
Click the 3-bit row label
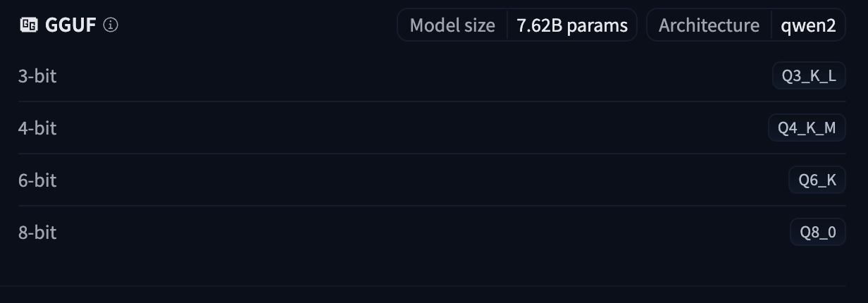tap(37, 76)
